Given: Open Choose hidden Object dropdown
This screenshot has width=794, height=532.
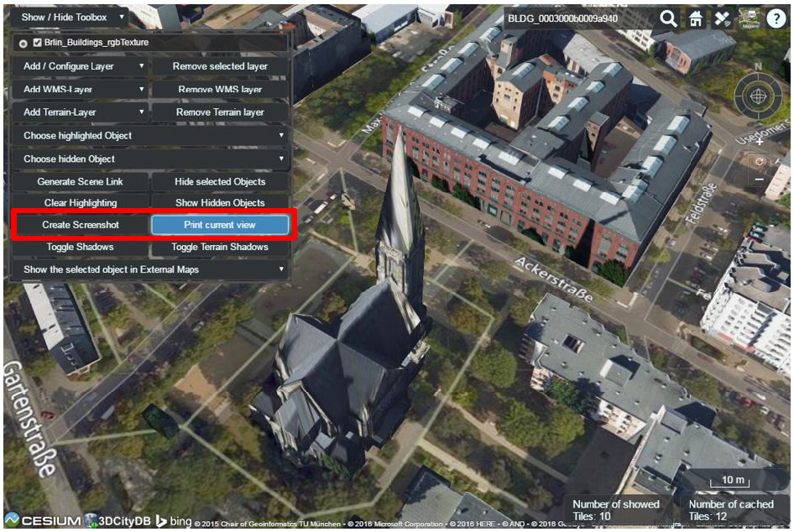Looking at the screenshot, I should (150, 159).
